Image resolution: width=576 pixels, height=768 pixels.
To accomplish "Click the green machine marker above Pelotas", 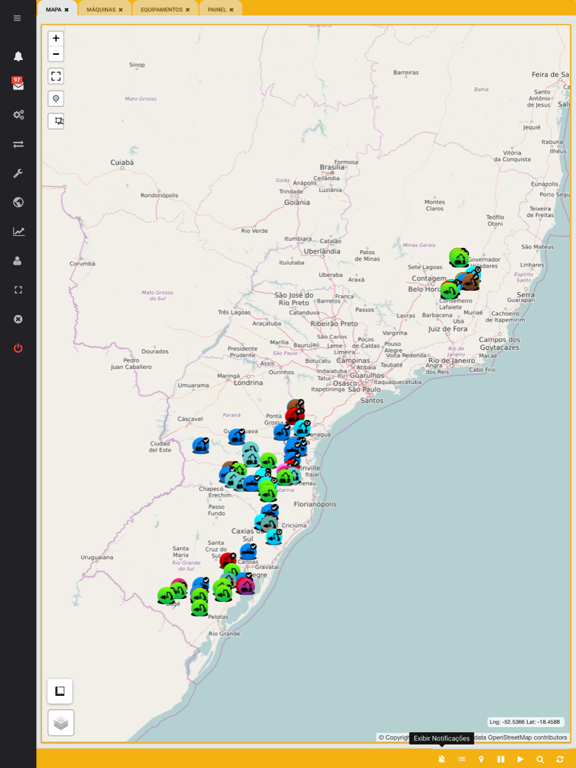I will pyautogui.click(x=199, y=608).
